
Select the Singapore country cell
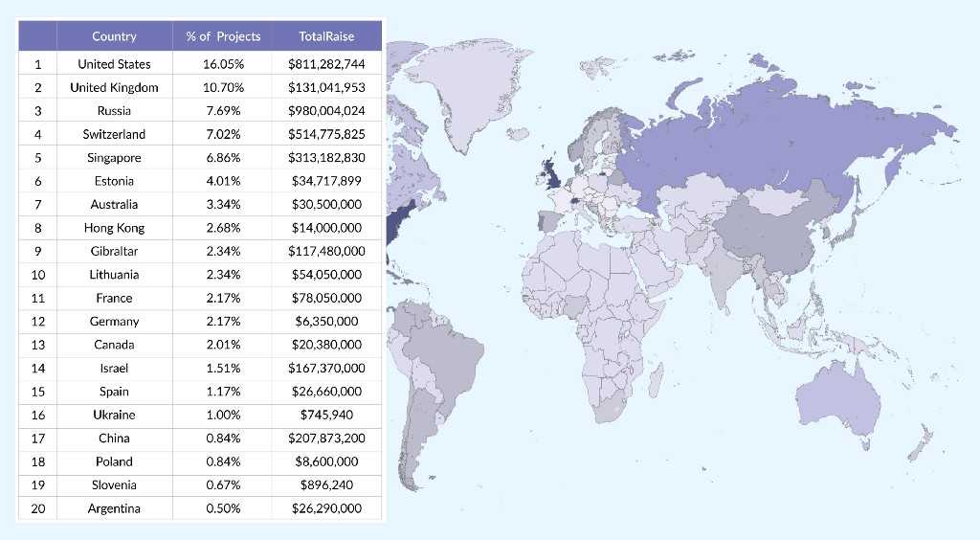tap(115, 157)
